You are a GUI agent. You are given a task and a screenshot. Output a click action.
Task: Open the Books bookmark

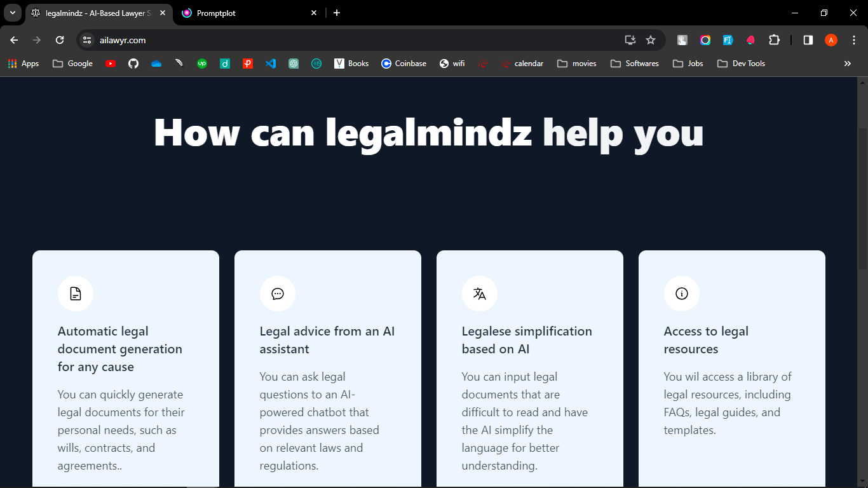pos(351,64)
